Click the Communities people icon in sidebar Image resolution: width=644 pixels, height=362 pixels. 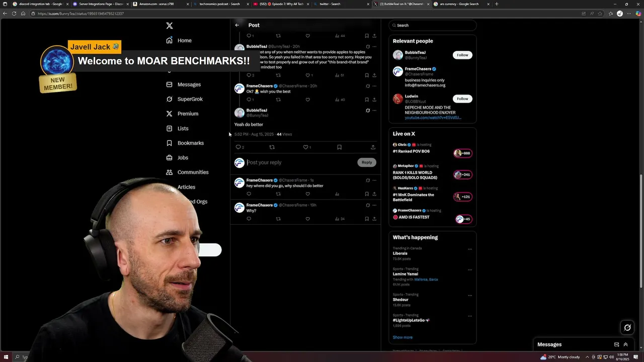click(170, 172)
